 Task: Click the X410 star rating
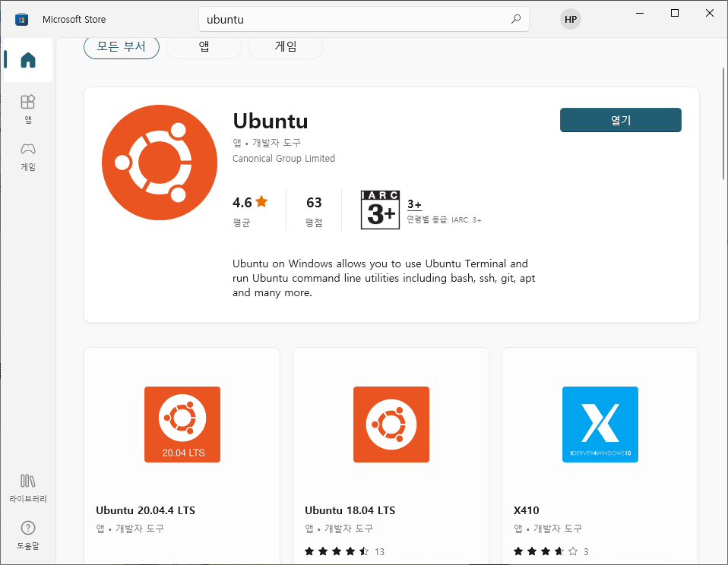(x=545, y=551)
